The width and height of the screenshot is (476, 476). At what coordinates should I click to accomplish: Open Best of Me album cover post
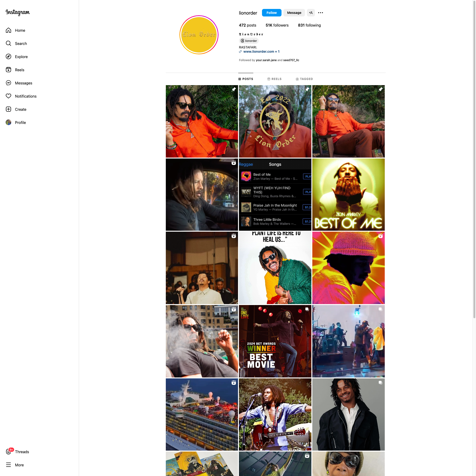[x=348, y=195]
